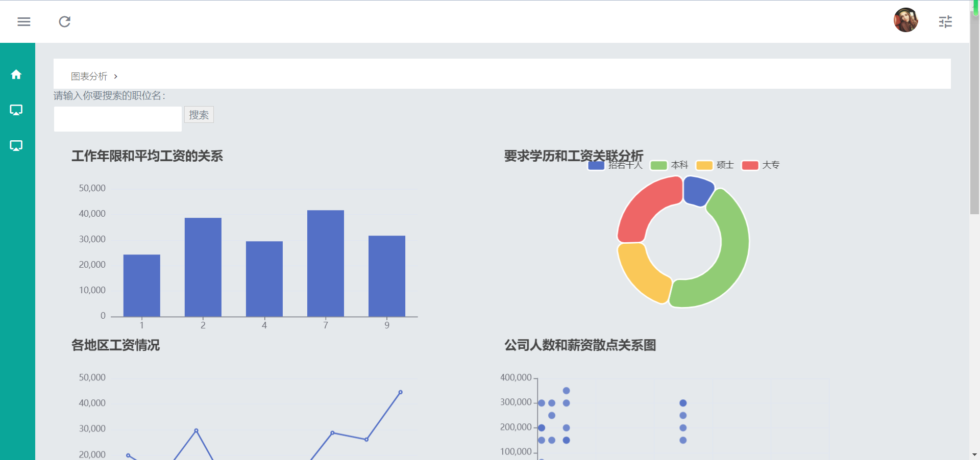This screenshot has height=460, width=980.
Task: Click the bar for 2 years experience
Action: tap(203, 267)
